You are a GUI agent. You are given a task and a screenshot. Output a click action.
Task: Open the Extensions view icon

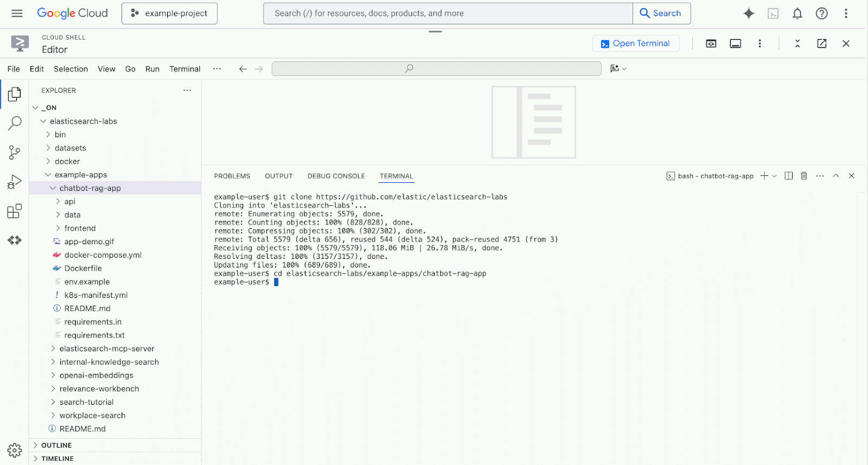click(x=15, y=211)
